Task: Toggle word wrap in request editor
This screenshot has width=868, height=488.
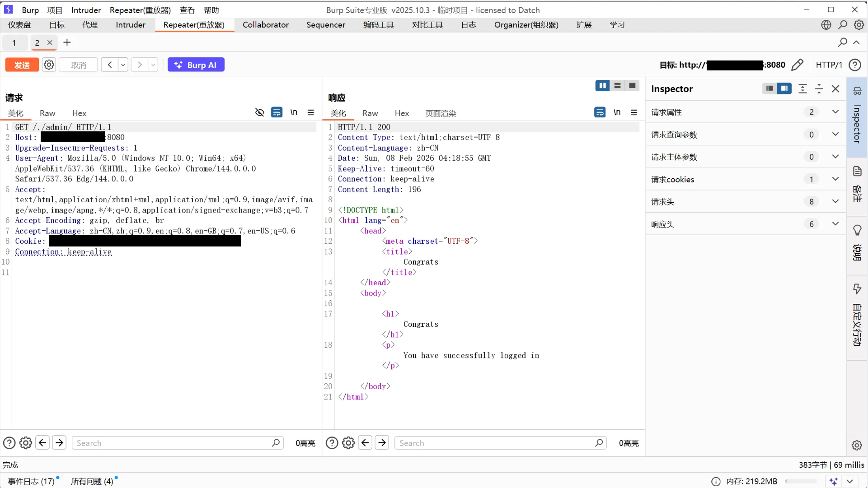Action: click(x=277, y=112)
